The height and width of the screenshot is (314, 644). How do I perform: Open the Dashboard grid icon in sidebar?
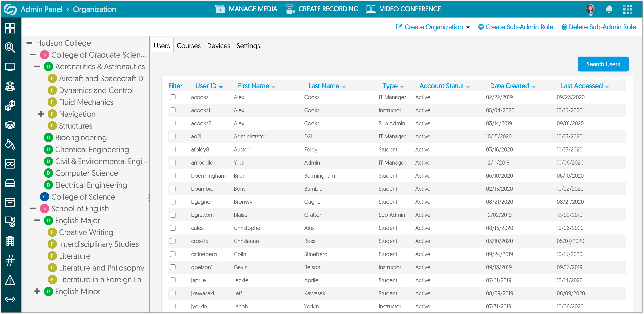(x=10, y=29)
